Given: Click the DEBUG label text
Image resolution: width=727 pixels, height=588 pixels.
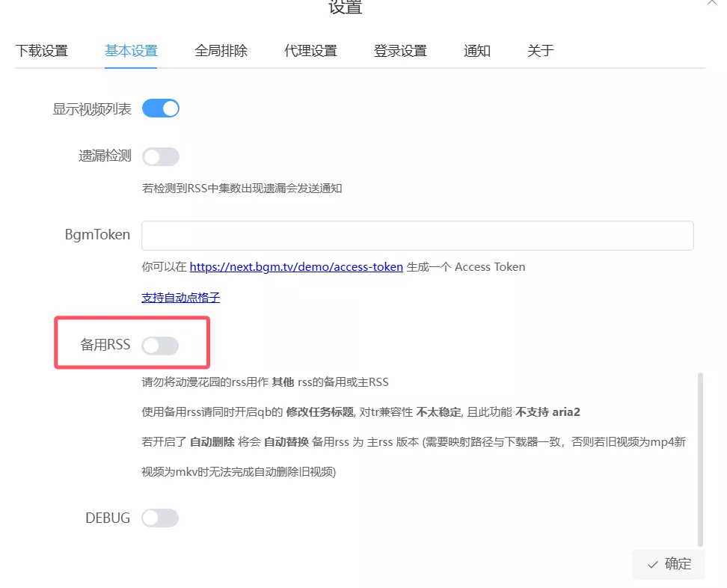Looking at the screenshot, I should (x=108, y=518).
